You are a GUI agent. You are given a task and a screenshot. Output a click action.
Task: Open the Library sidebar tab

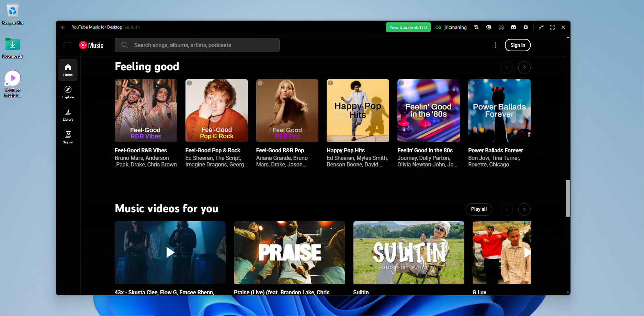(x=68, y=115)
